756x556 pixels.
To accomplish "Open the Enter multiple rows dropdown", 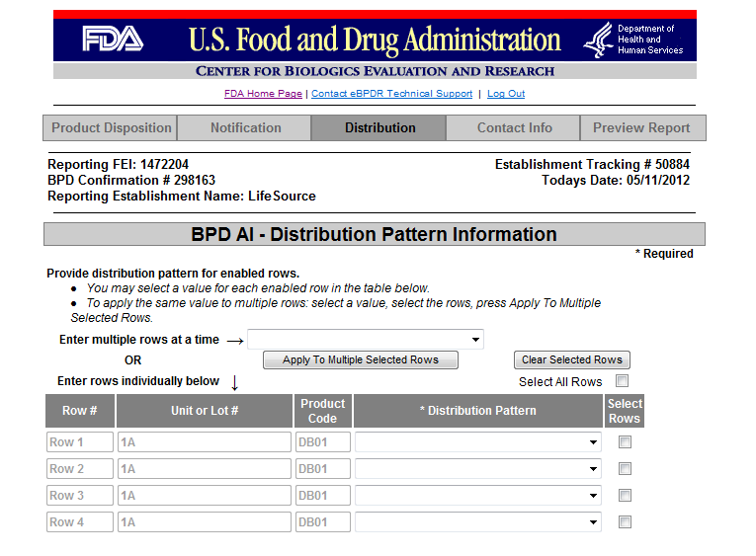I will click(366, 340).
